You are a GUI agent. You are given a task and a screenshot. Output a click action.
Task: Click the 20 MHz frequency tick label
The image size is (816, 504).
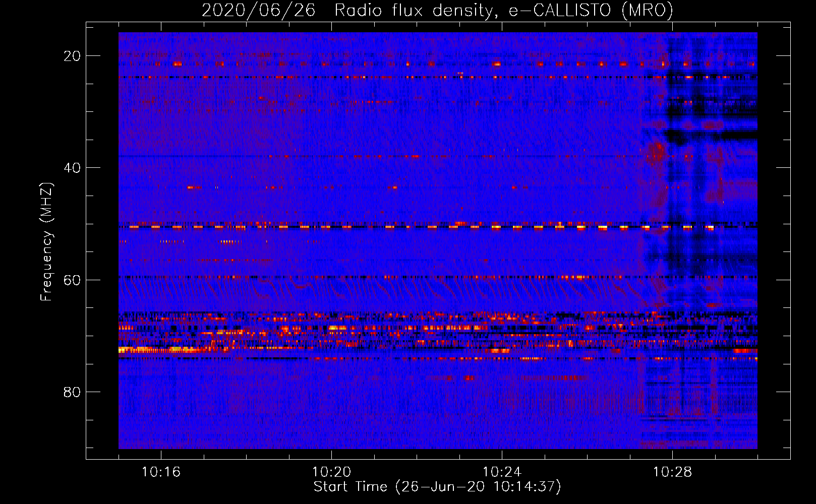pos(72,56)
